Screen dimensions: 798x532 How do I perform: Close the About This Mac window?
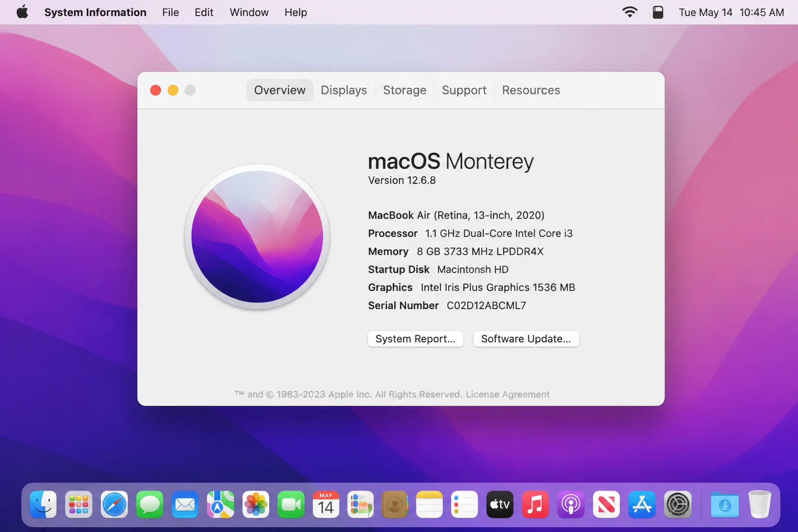[x=155, y=90]
